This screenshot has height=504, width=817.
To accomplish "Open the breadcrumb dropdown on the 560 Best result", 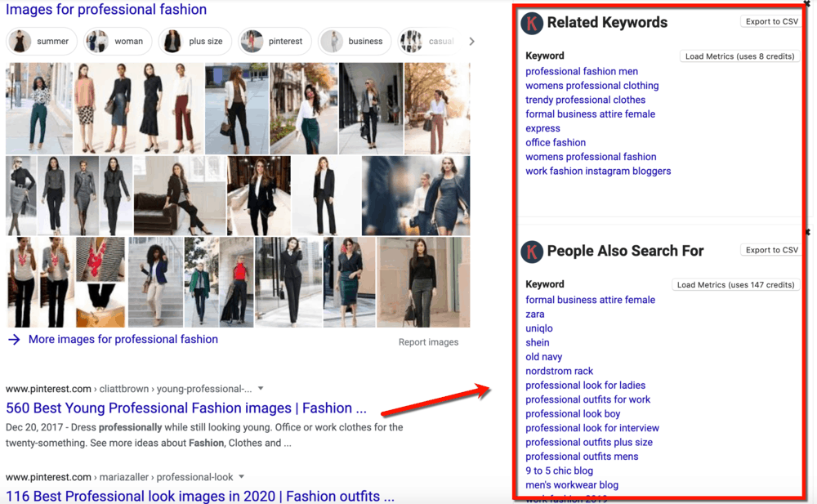I will 261,388.
